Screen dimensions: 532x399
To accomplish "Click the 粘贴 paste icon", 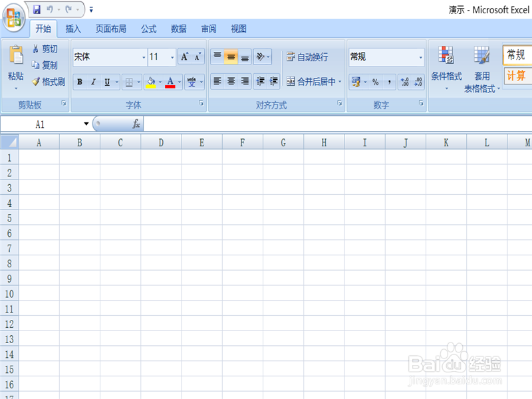I will (x=16, y=55).
